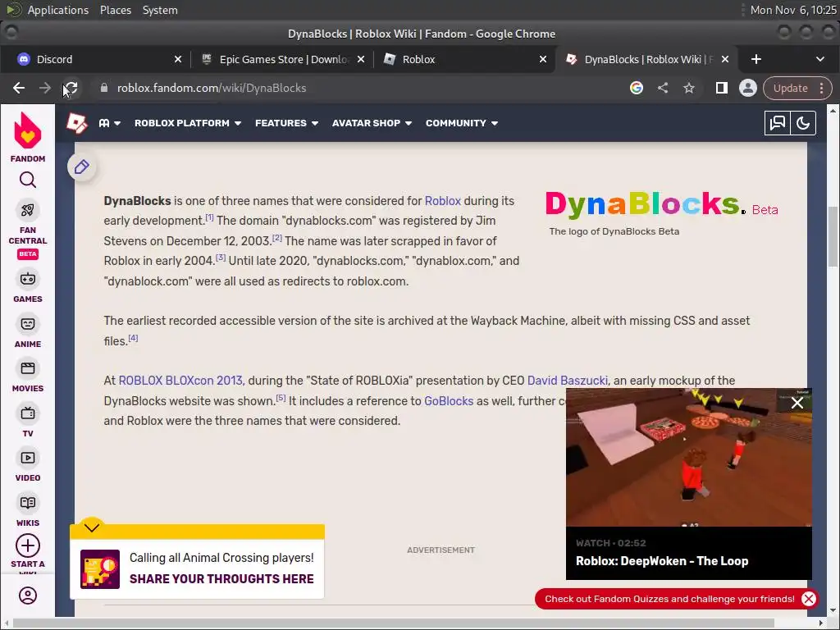Play the DeepWoken video thumbnail
Viewport: 840px width, 630px height.
[689, 457]
